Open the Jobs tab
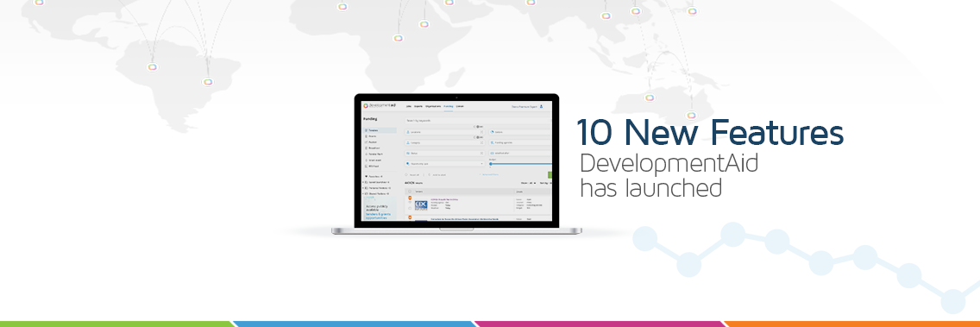Screen dimensions: 980x327 point(408,106)
